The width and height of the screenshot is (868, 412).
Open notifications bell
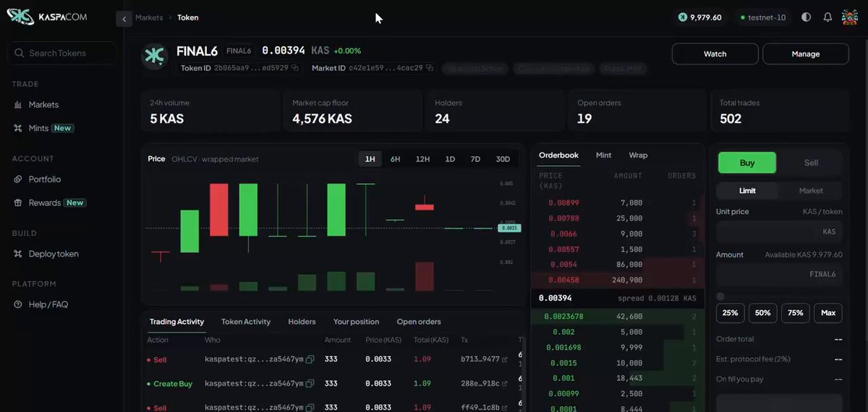click(827, 17)
